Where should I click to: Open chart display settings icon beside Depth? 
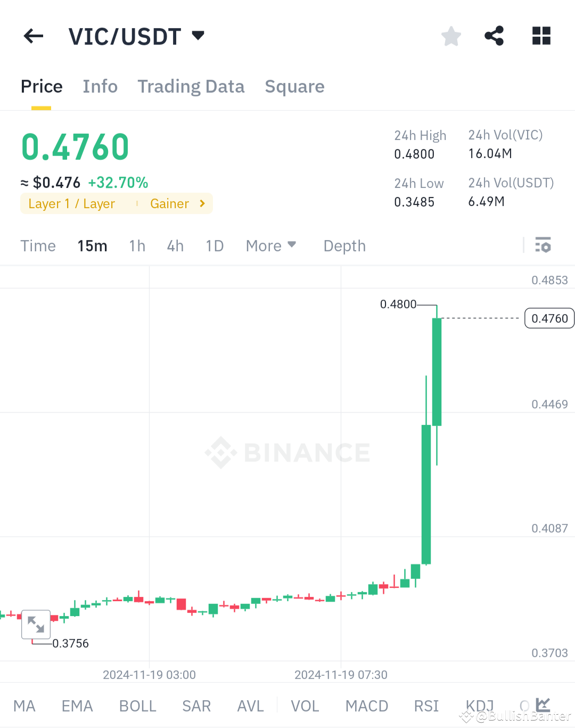pyautogui.click(x=544, y=246)
